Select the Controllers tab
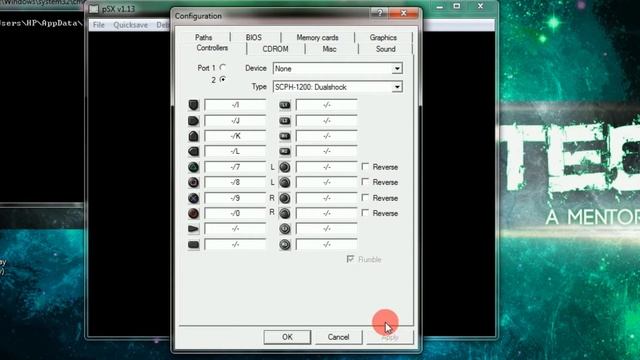Image resolution: width=640 pixels, height=360 pixels. pyautogui.click(x=212, y=48)
